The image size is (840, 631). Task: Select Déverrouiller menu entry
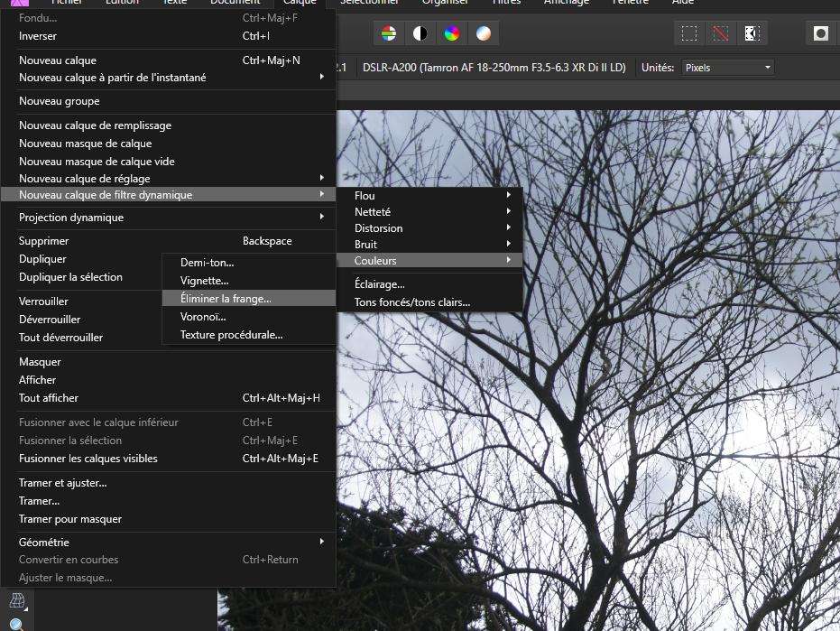click(x=50, y=320)
